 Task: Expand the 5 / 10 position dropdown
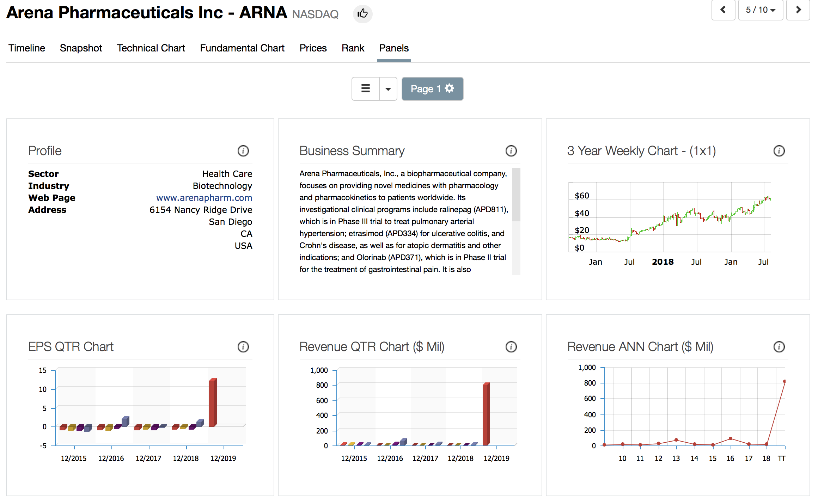[761, 10]
